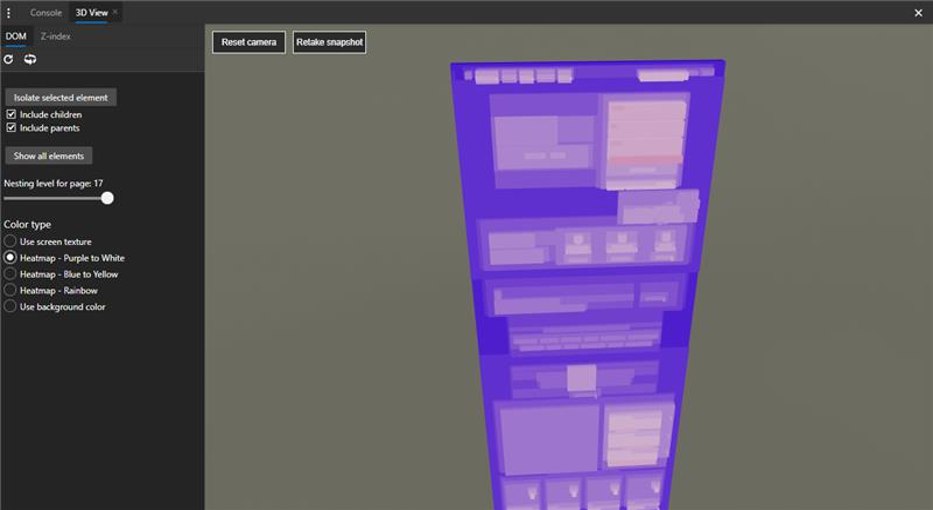Image resolution: width=933 pixels, height=510 pixels.
Task: Select the DOM tab
Action: (x=16, y=36)
